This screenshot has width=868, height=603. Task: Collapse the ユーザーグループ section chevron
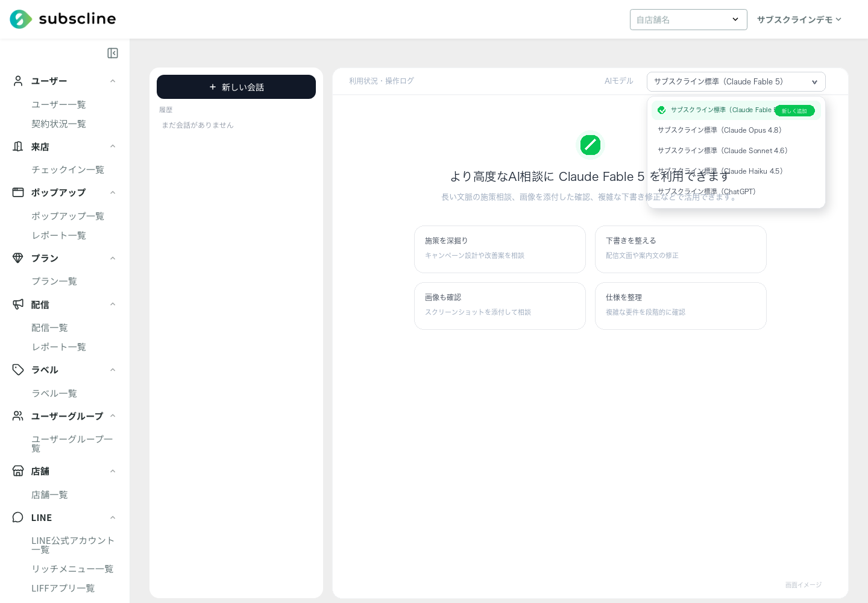[x=113, y=416]
